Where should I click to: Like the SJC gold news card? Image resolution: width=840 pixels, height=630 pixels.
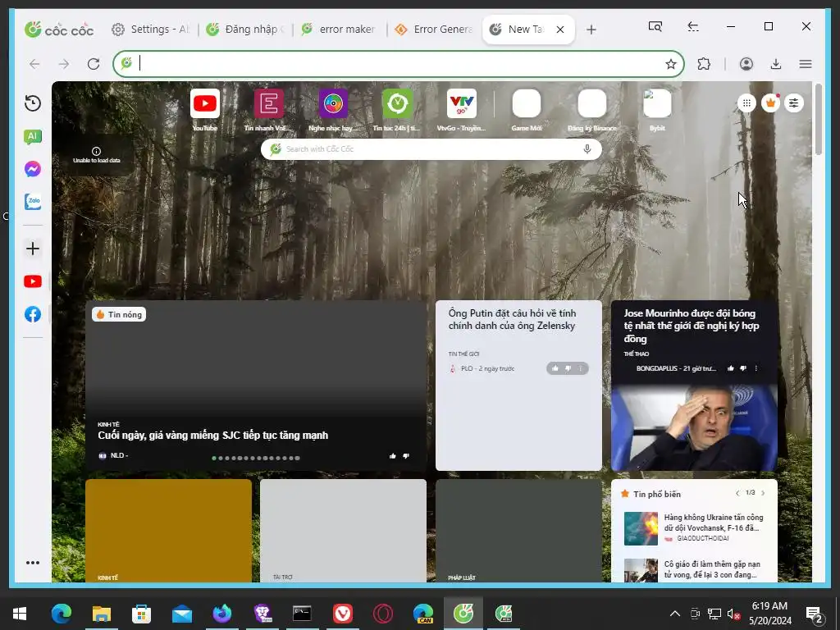[x=393, y=456]
